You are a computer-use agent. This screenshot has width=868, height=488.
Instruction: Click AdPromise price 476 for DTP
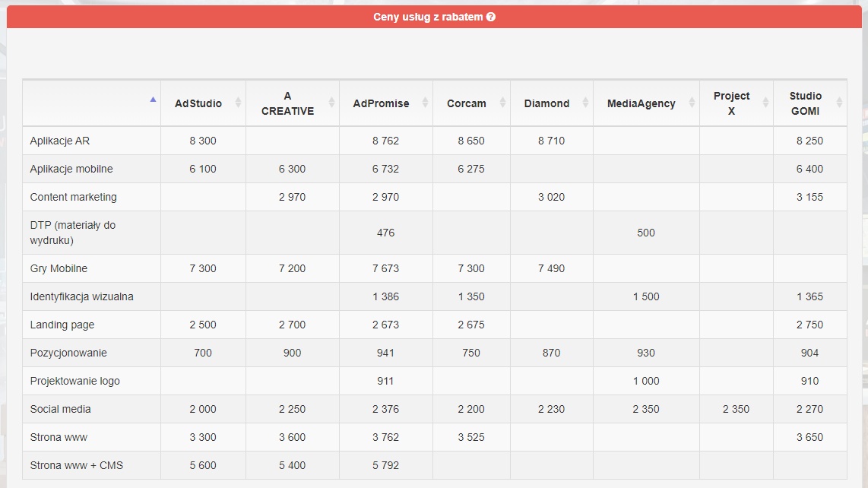pyautogui.click(x=385, y=233)
